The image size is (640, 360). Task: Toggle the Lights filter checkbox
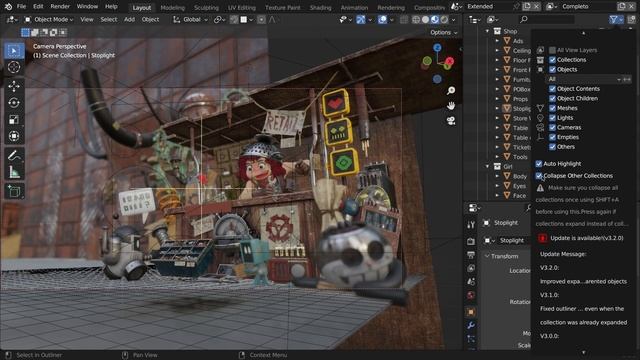(x=552, y=118)
